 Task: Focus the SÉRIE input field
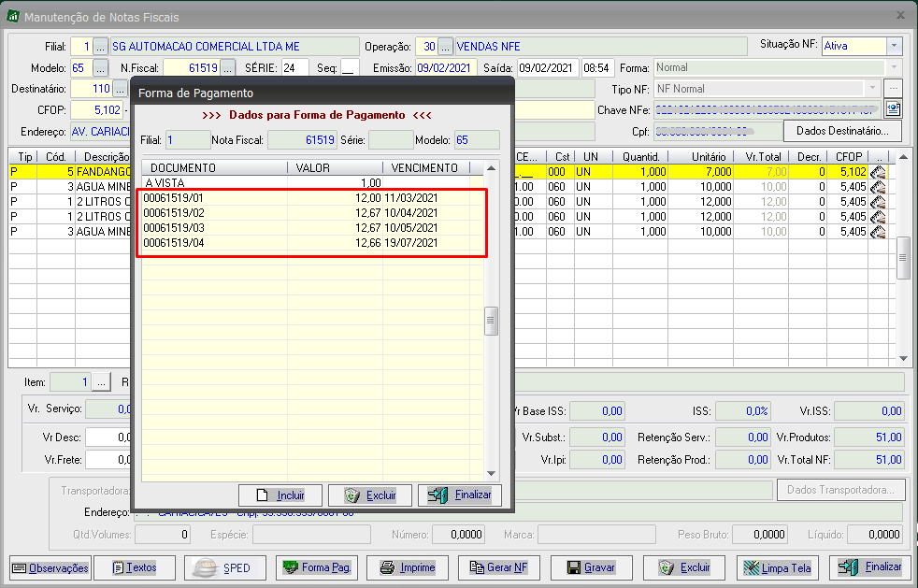tap(295, 68)
